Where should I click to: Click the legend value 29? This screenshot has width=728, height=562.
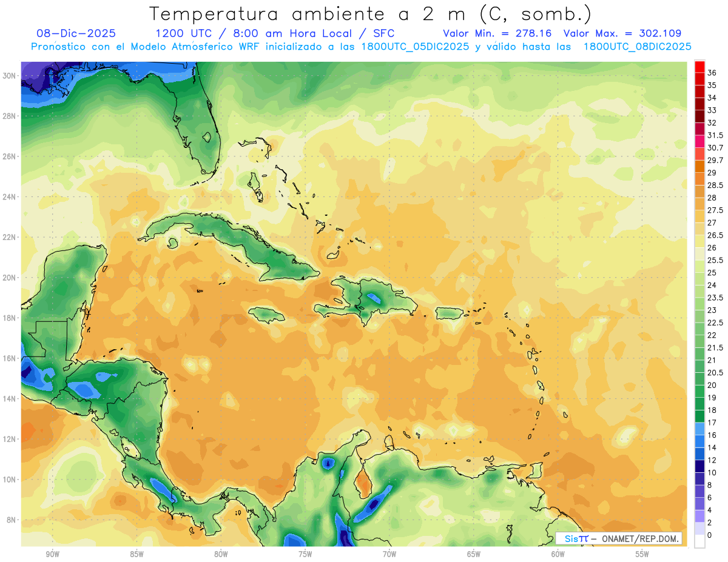click(x=712, y=173)
